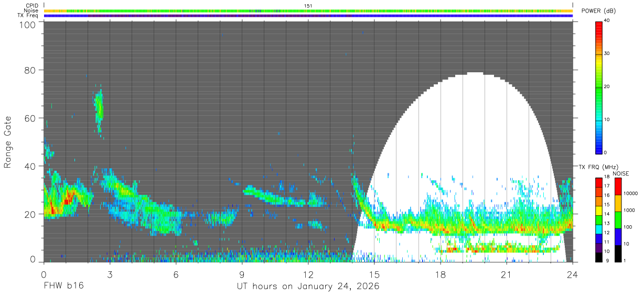Pick the yellow 14–15 MHz TX FRQ swatch

pos(598,211)
